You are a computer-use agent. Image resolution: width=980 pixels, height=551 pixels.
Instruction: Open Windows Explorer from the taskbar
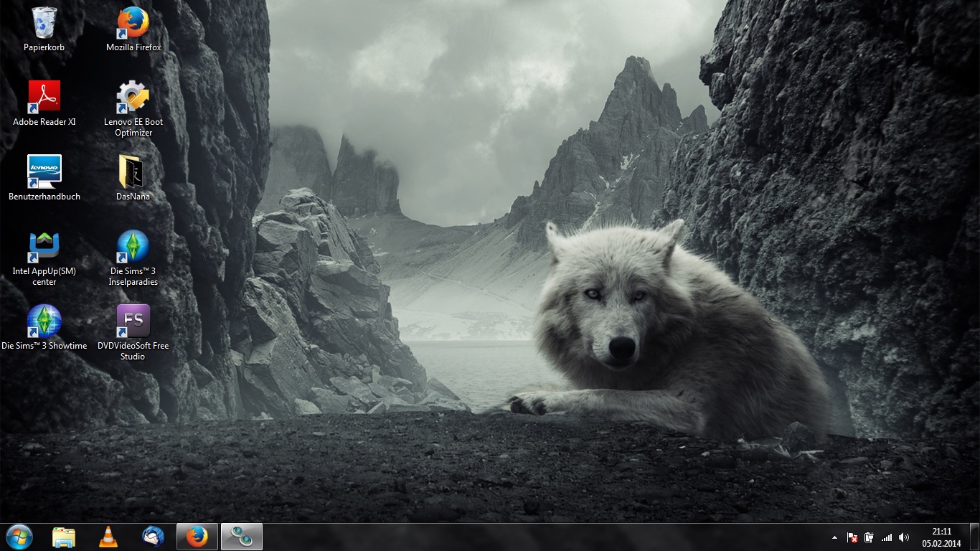(x=64, y=537)
